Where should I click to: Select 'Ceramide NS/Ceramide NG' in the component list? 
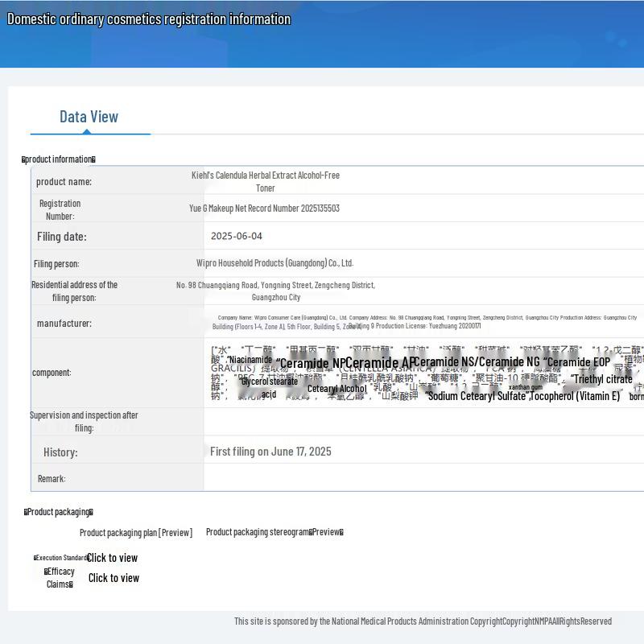(x=477, y=361)
